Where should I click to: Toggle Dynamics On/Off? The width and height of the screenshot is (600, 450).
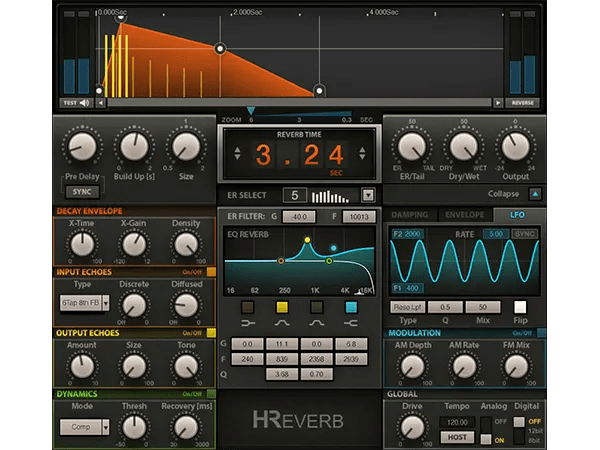(211, 394)
